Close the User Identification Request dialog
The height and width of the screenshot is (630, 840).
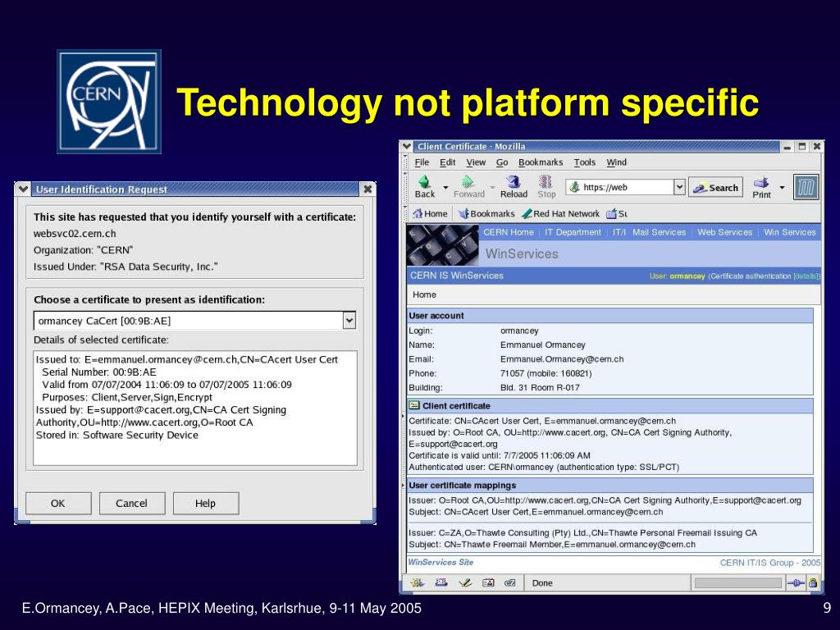[x=367, y=189]
